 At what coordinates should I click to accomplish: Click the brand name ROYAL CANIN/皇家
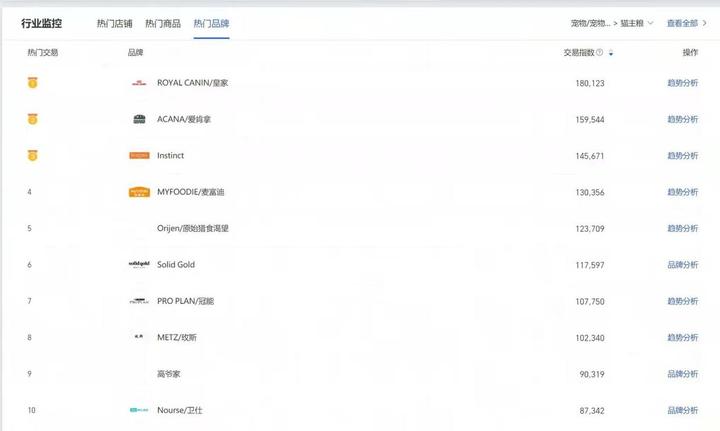pos(192,83)
